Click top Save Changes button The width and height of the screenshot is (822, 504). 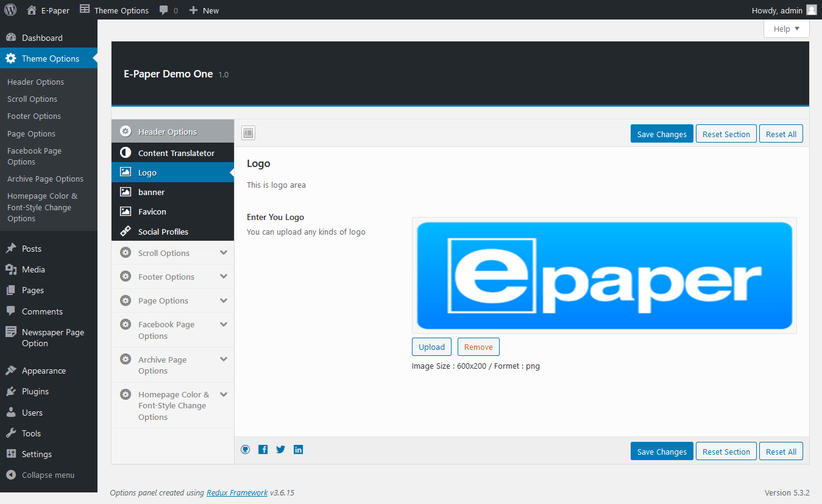point(662,134)
